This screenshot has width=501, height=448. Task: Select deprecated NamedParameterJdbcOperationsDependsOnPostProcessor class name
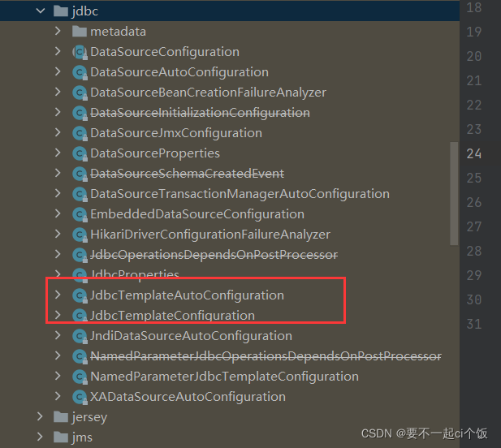pyautogui.click(x=266, y=356)
